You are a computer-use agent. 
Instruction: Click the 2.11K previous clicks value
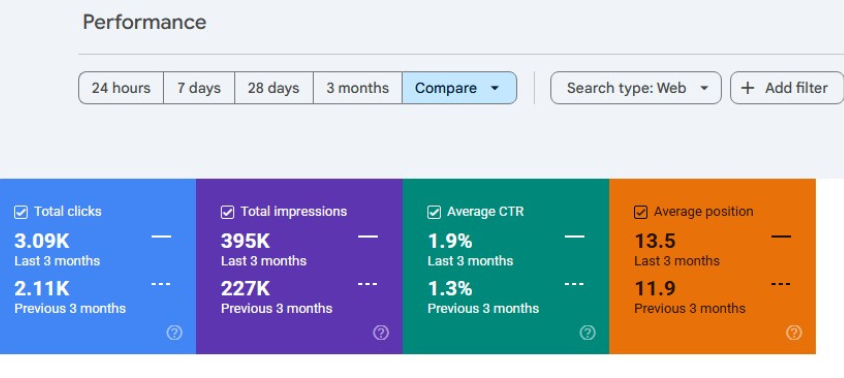tap(42, 289)
